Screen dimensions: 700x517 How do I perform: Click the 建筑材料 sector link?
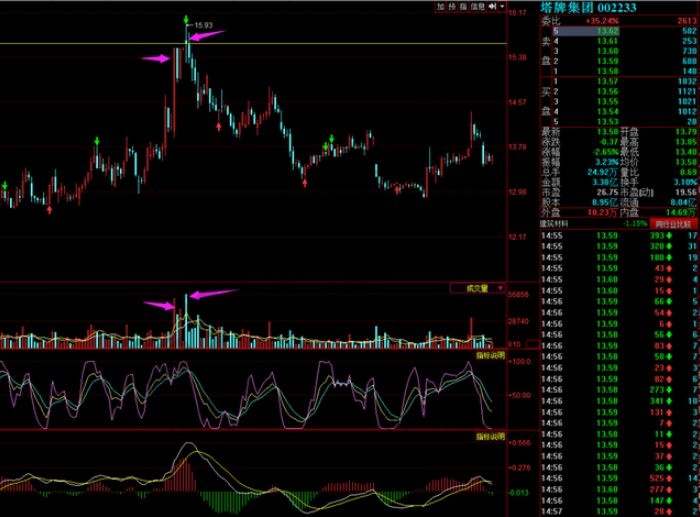pyautogui.click(x=554, y=225)
